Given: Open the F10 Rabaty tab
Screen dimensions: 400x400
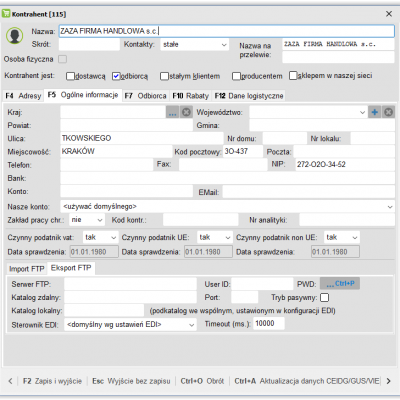Looking at the screenshot, I should 190,96.
